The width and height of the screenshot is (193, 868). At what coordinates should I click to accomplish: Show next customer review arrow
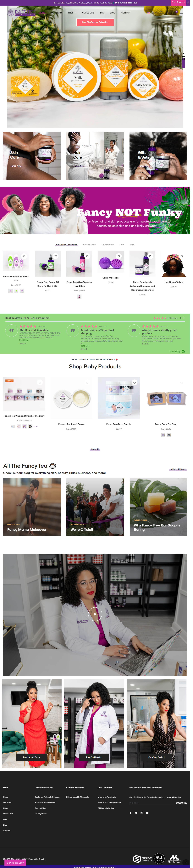(184, 318)
